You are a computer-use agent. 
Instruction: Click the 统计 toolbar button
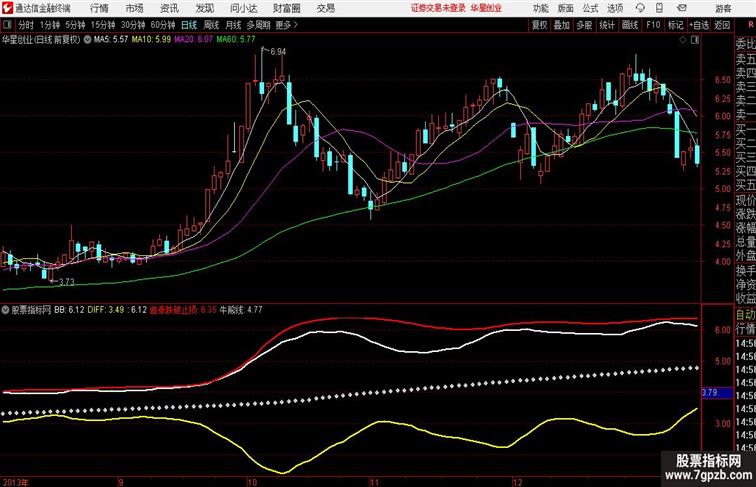(x=607, y=25)
